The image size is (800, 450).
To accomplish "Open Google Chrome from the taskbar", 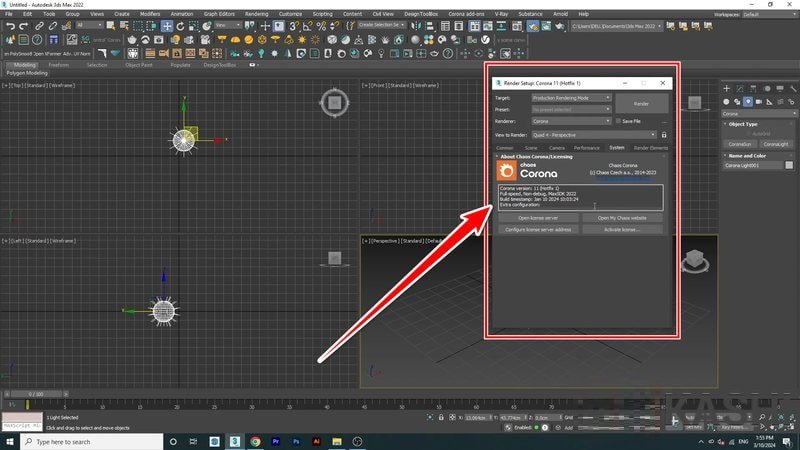I will click(255, 442).
